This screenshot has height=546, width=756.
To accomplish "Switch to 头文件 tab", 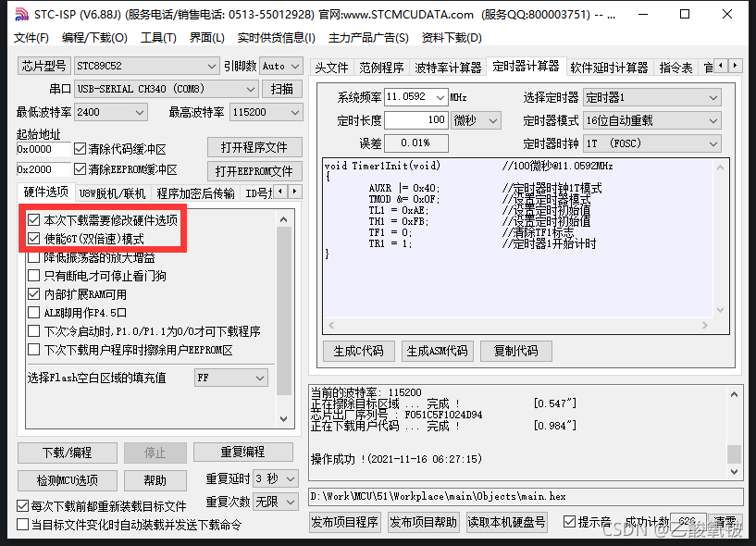I will [331, 68].
